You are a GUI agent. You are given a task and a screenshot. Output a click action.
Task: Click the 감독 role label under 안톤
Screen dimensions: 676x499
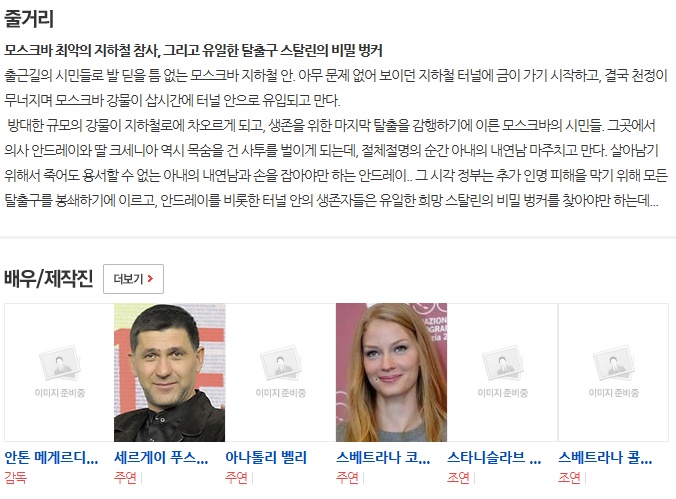point(16,477)
